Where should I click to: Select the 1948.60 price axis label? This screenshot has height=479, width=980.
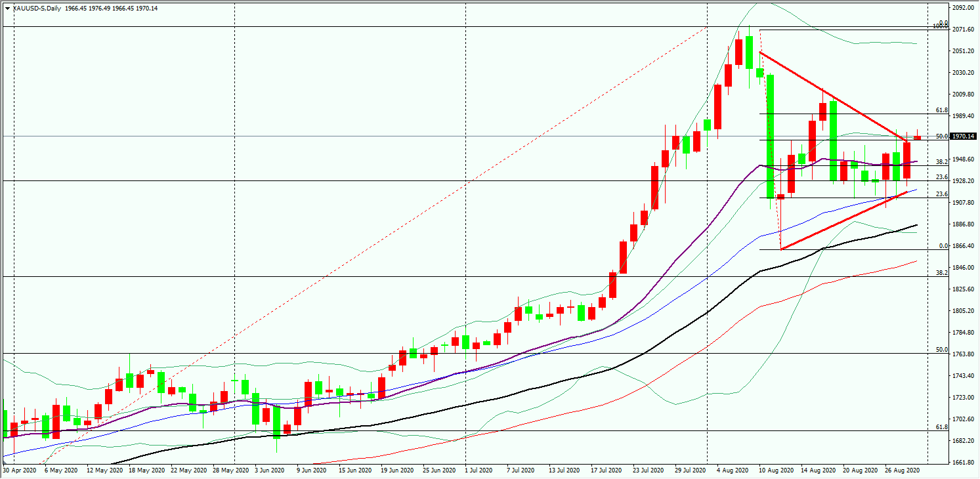pyautogui.click(x=963, y=159)
